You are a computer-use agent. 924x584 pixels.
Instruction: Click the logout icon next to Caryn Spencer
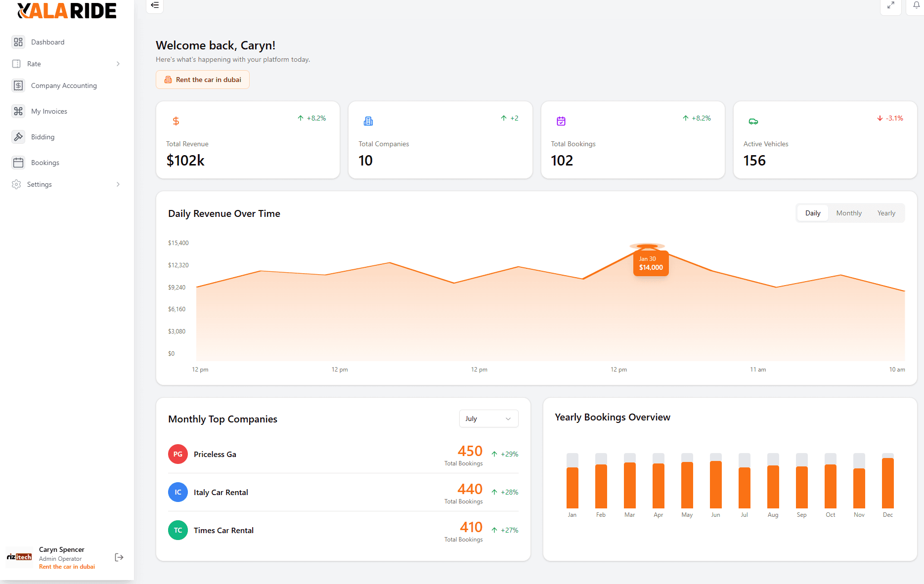pos(119,557)
